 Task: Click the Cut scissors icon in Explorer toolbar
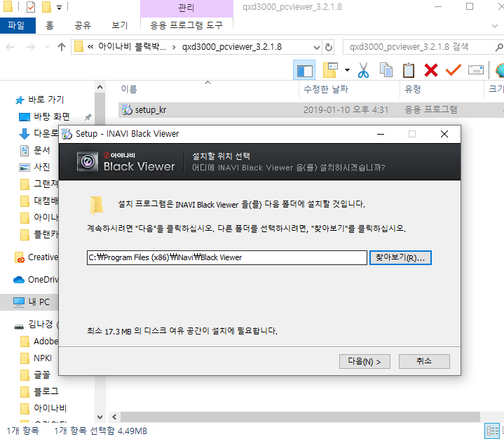(x=363, y=70)
